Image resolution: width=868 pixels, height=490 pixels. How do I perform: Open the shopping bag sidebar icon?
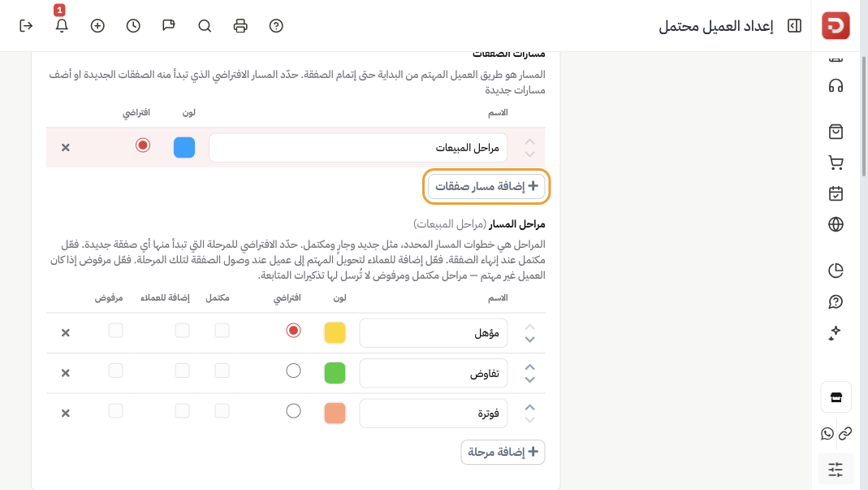point(836,132)
